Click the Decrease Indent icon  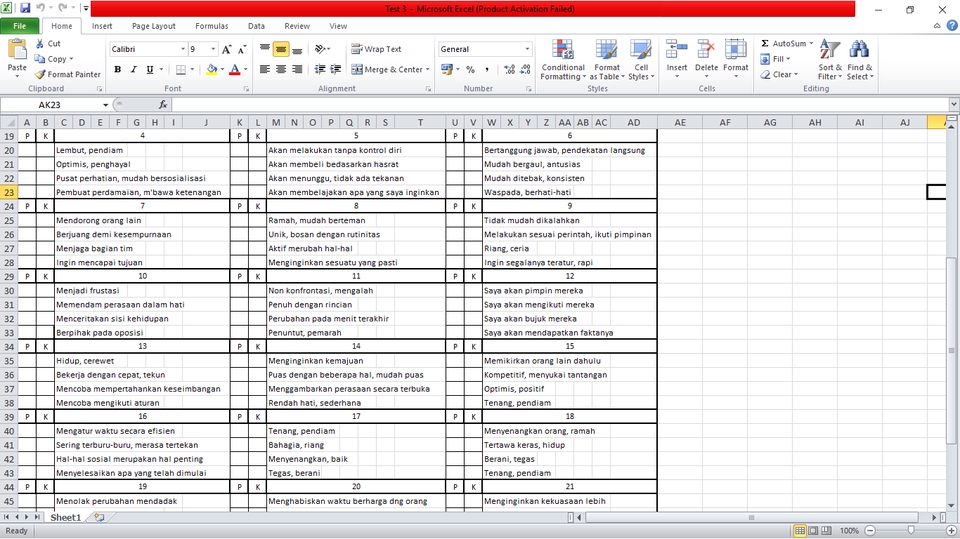320,69
